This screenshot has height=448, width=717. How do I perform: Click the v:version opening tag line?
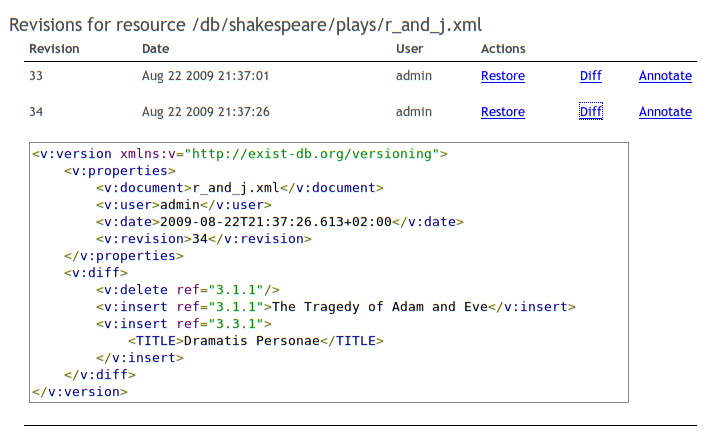point(240,154)
